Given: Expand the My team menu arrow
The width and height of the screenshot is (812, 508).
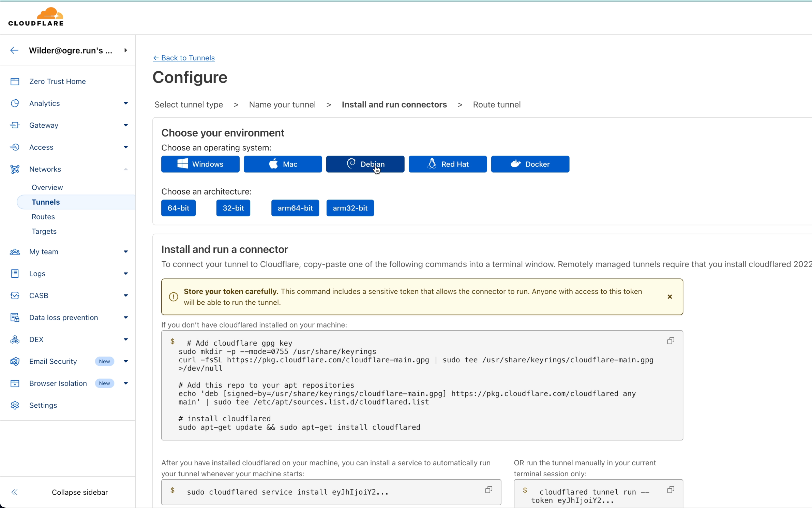Looking at the screenshot, I should pyautogui.click(x=125, y=252).
